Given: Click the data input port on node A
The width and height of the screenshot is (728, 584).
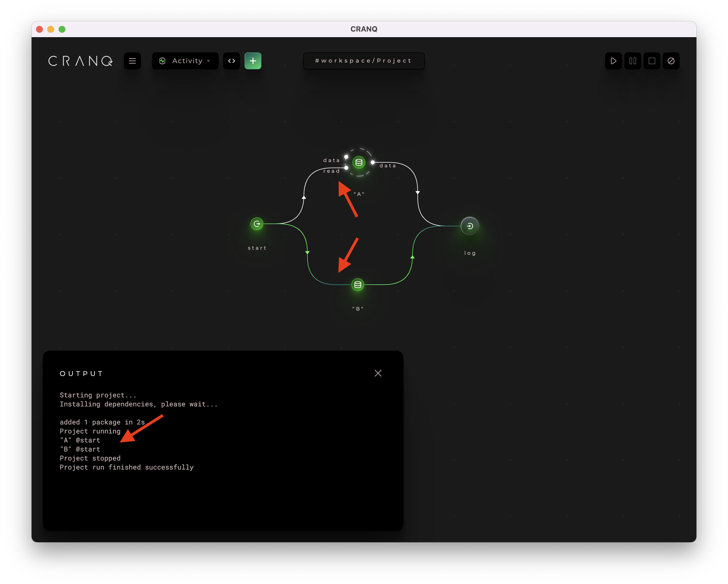Looking at the screenshot, I should point(346,157).
